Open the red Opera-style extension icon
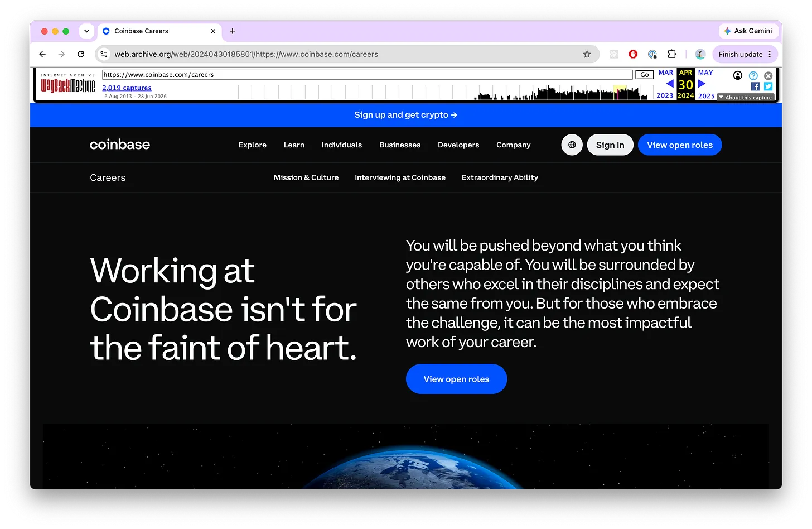The width and height of the screenshot is (812, 529). point(633,54)
